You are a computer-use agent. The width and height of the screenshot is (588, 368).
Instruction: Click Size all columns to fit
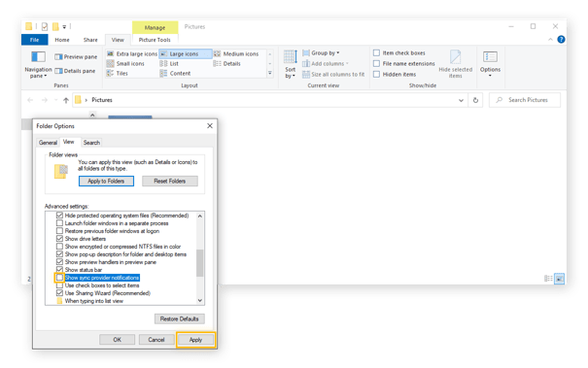[x=333, y=75]
